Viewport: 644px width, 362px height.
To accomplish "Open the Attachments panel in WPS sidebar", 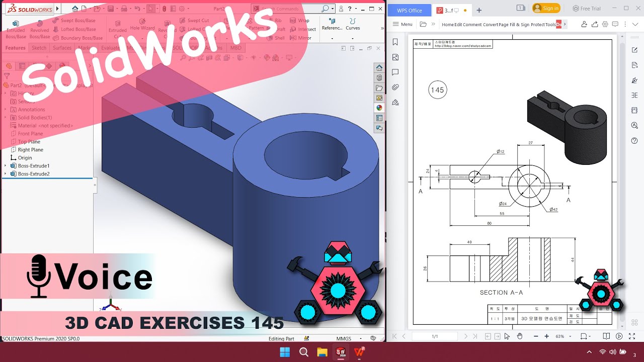I will coord(395,87).
